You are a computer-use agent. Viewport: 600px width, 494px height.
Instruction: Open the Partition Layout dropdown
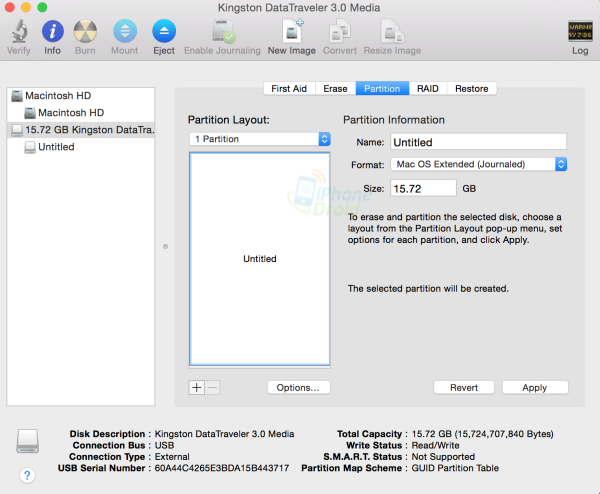coord(260,139)
